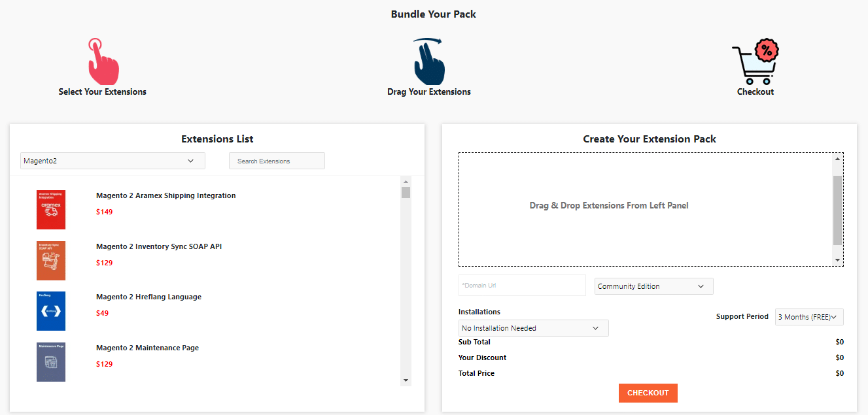The height and width of the screenshot is (415, 868).
Task: Expand the Support Period 3 Months dropdown
Action: 809,317
